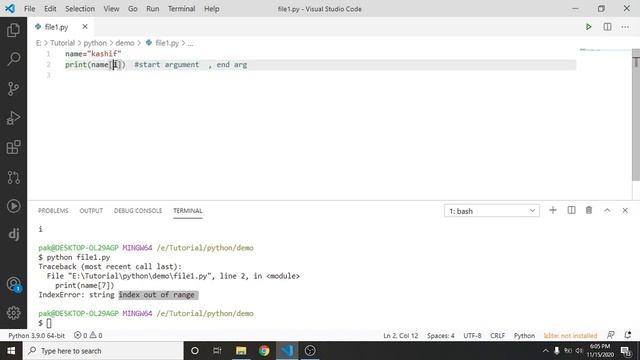Run Python file with green play button

[589, 27]
